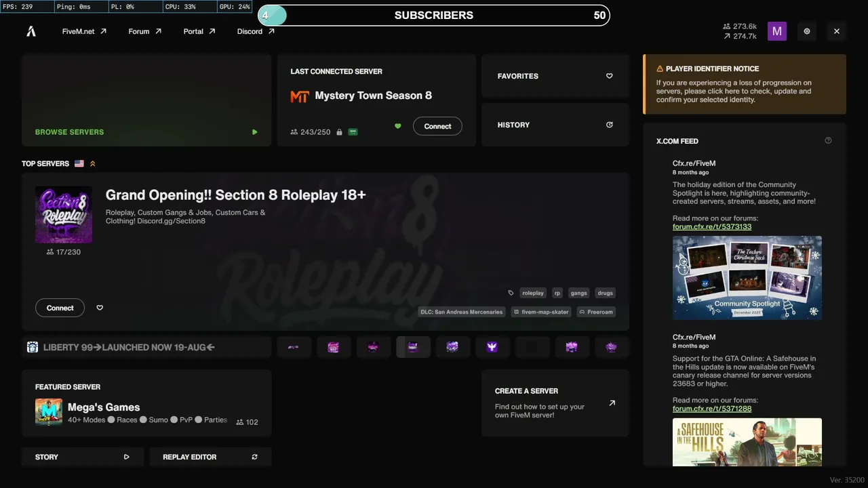This screenshot has height=488, width=868.
Task: Open the History panel
Action: pyautogui.click(x=555, y=125)
